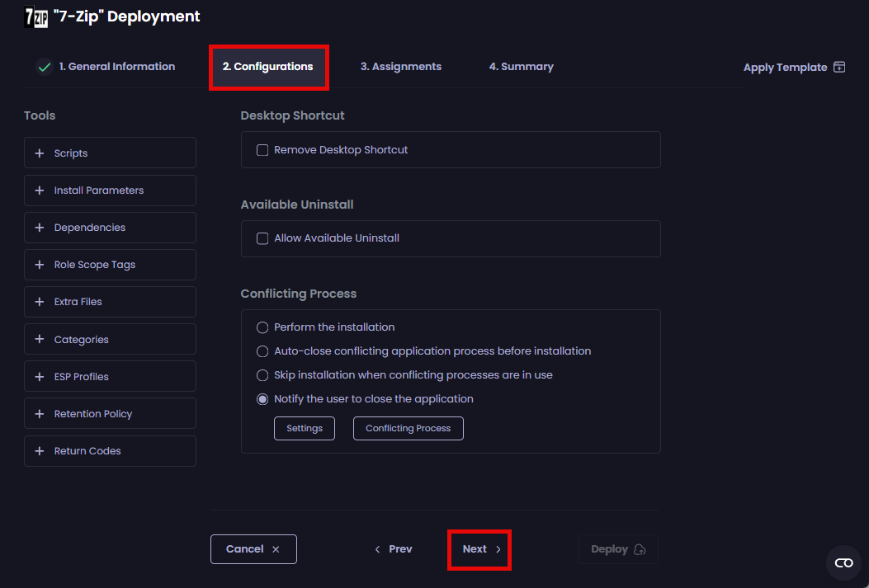Open ESP Profiles via its plus icon

point(39,376)
